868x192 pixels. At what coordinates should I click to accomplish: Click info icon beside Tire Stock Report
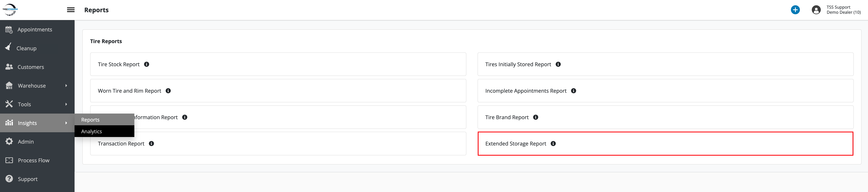click(x=147, y=64)
